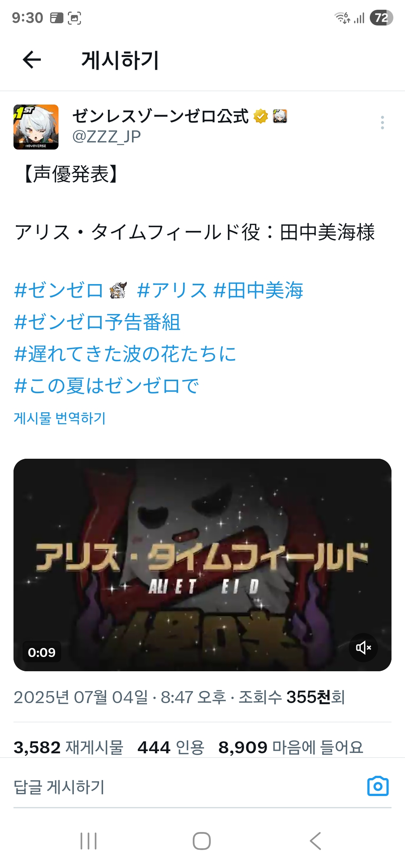Open the three-dot post options menu

pos(382,123)
